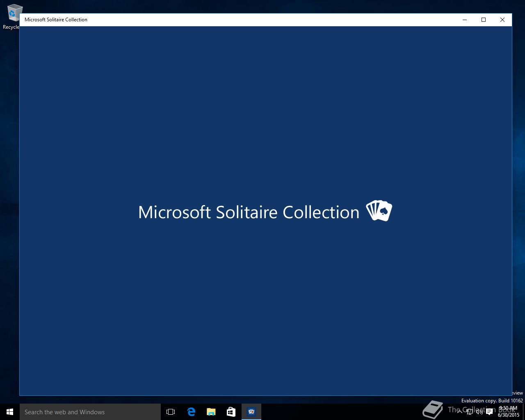Click the 'Microsoft Solitaire Collection' title bar text
Image resolution: width=525 pixels, height=420 pixels.
(56, 20)
